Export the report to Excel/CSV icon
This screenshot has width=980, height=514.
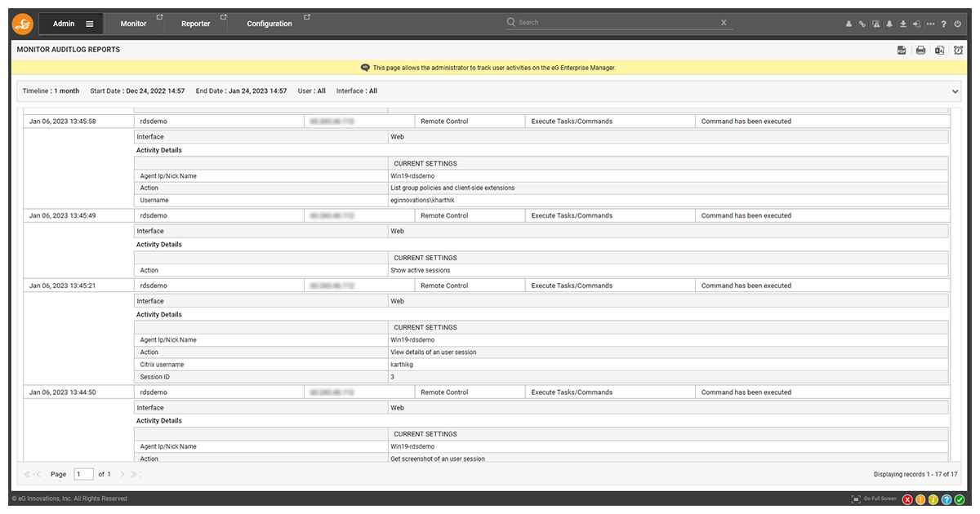pos(940,51)
